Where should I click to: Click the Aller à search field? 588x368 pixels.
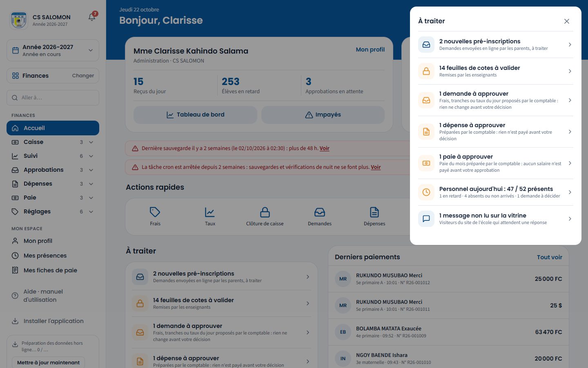(53, 98)
